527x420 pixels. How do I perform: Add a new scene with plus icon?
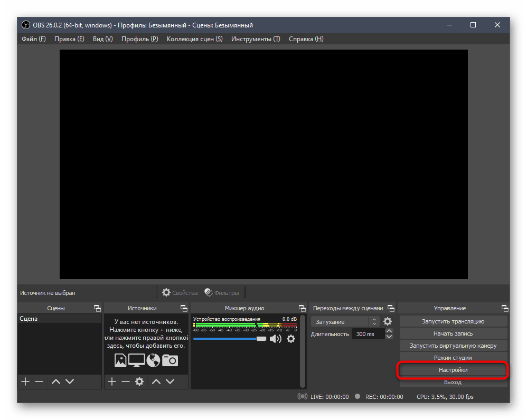(x=25, y=381)
